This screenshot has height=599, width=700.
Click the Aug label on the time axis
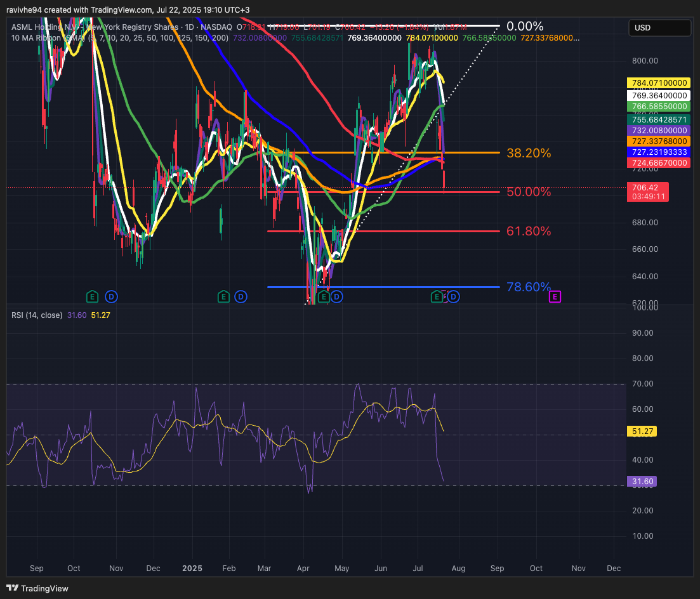pos(458,568)
